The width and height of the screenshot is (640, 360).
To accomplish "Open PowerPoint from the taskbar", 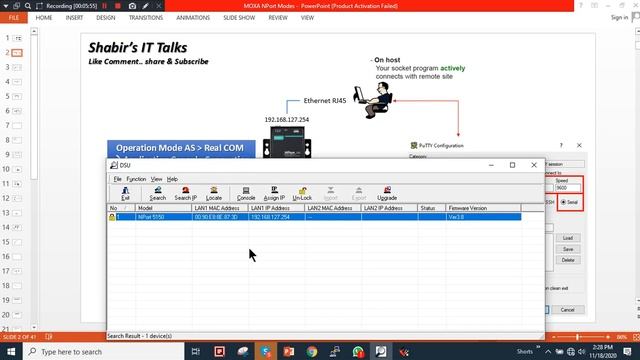I will [289, 351].
